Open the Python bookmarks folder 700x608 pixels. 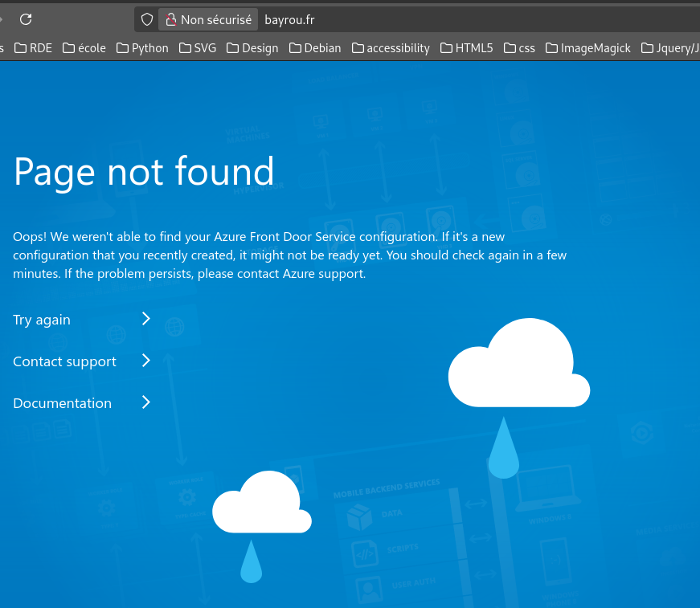[143, 47]
